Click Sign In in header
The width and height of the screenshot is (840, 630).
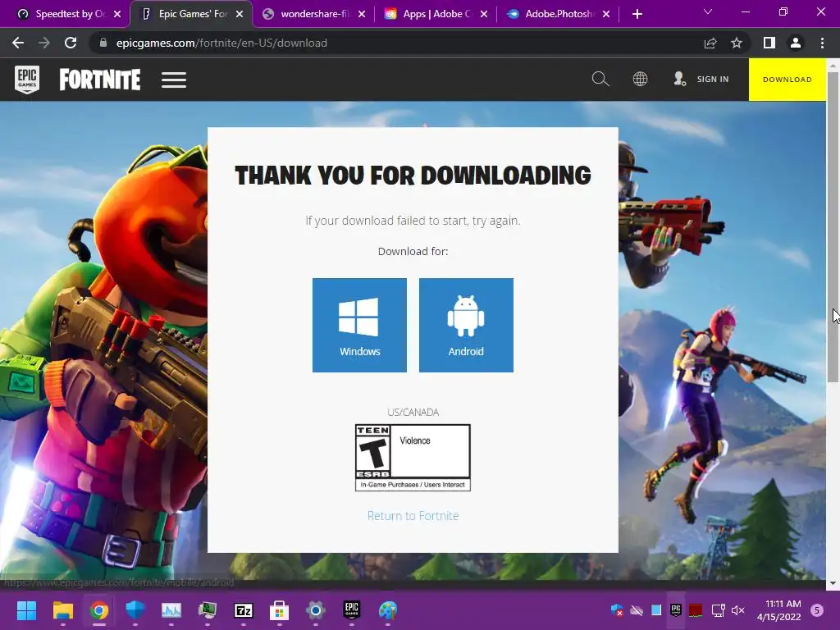click(701, 80)
